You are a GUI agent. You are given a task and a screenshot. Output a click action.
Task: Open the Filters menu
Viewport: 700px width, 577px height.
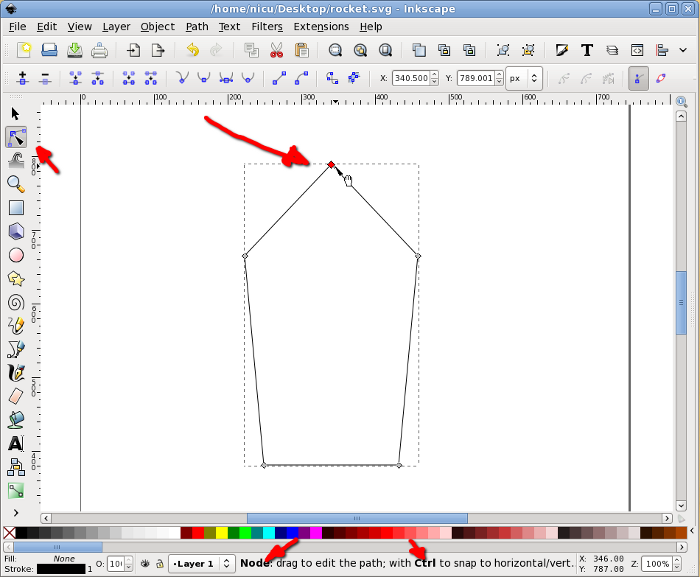pyautogui.click(x=267, y=27)
